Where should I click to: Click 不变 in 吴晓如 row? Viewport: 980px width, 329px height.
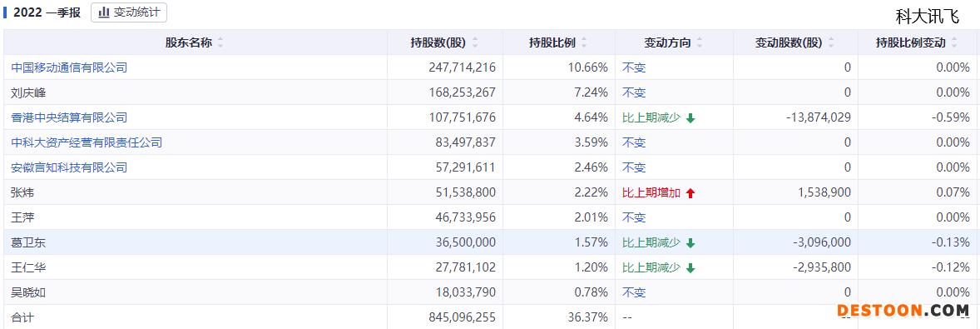(x=635, y=292)
